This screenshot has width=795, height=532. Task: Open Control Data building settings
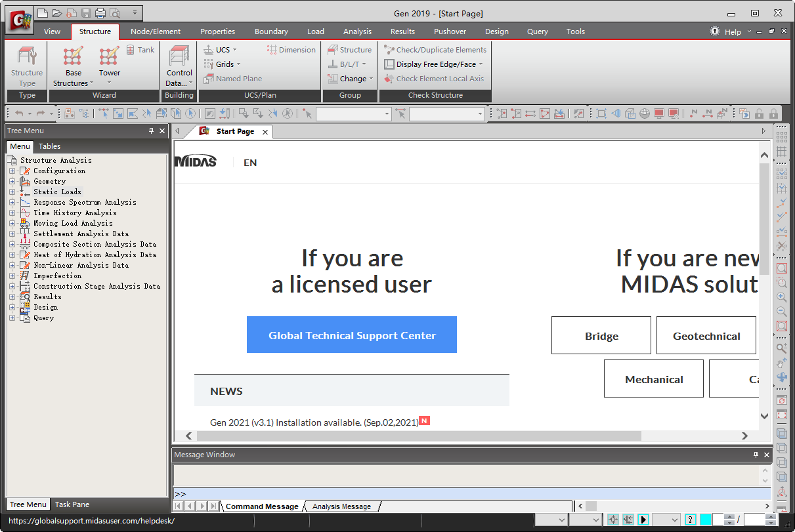click(179, 66)
